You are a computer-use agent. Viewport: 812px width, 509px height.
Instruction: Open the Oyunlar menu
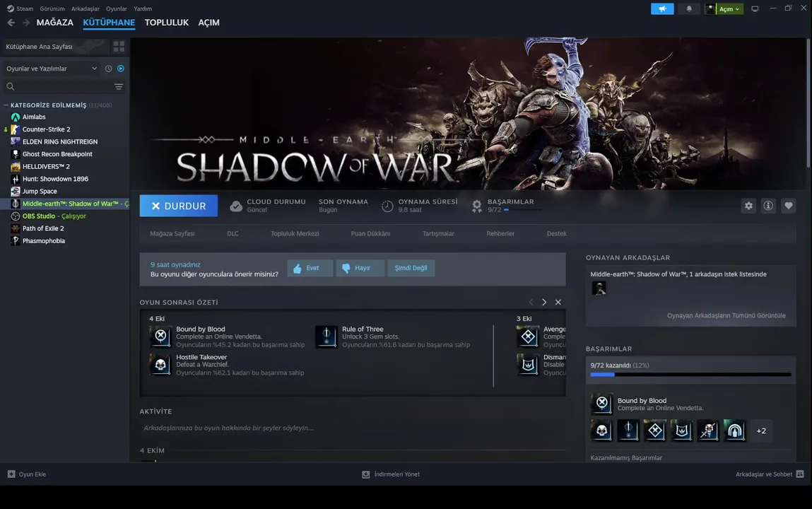pos(117,8)
